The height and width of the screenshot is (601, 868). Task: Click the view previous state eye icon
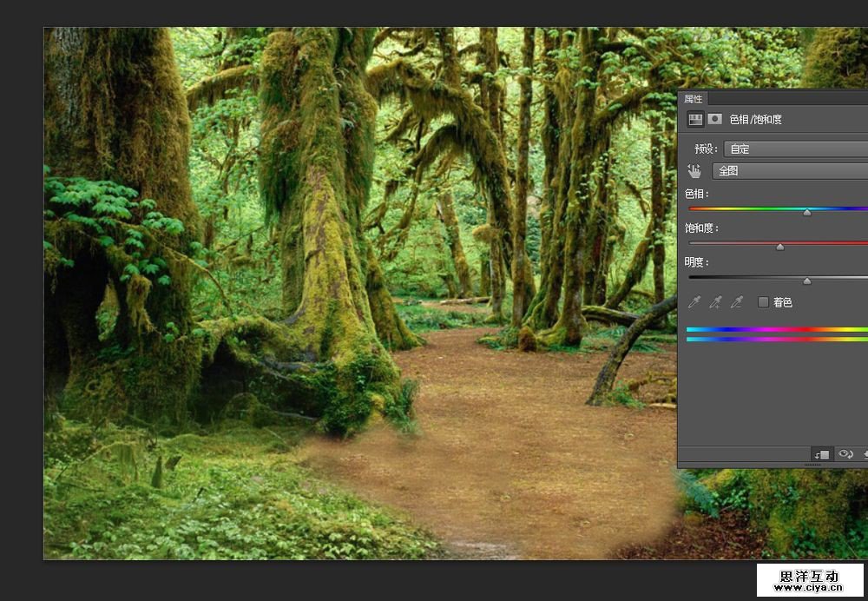point(845,454)
